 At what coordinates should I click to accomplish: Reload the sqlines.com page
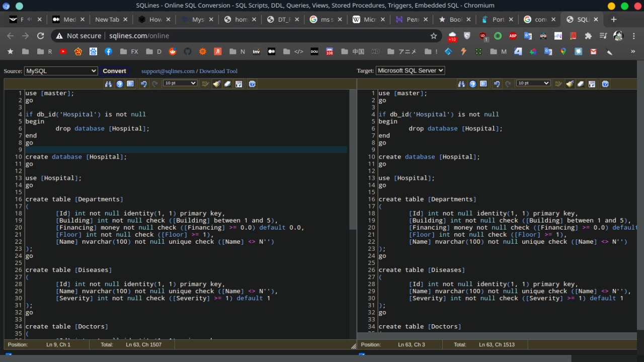[x=41, y=36]
